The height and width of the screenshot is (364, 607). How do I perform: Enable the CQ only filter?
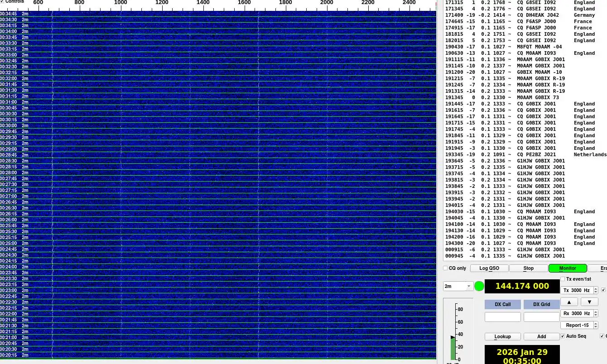point(445,268)
